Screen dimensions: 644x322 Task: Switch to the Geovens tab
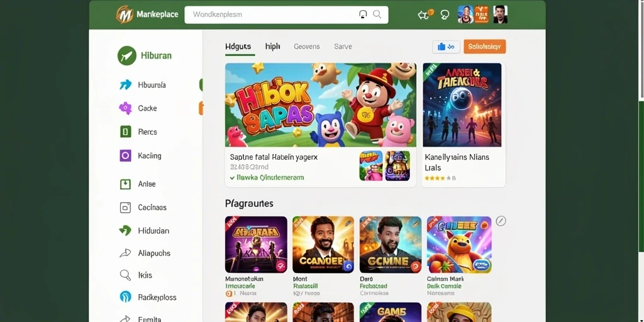pyautogui.click(x=307, y=47)
